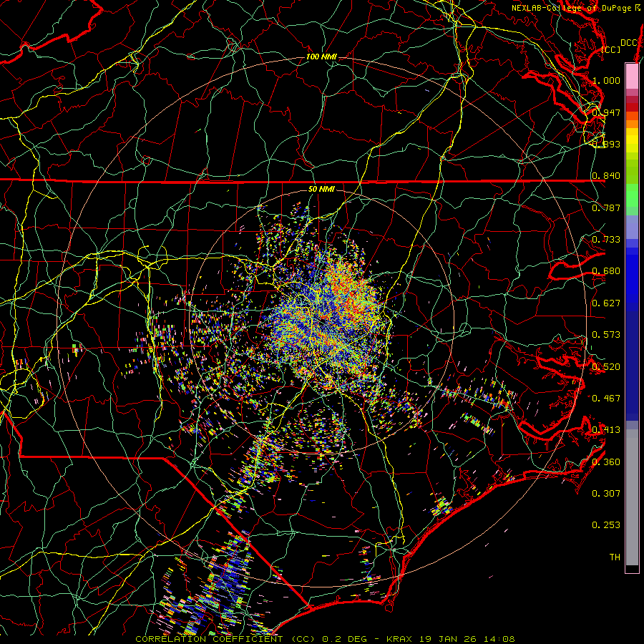Image resolution: width=644 pixels, height=644 pixels.
Task: Pick the bright green band on the color scale
Action: pyautogui.click(x=632, y=195)
